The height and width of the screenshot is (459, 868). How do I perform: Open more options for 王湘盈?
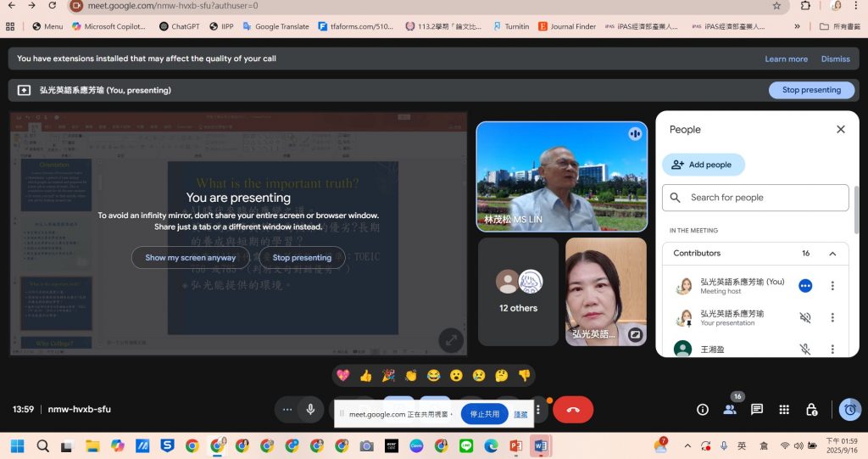click(x=832, y=350)
